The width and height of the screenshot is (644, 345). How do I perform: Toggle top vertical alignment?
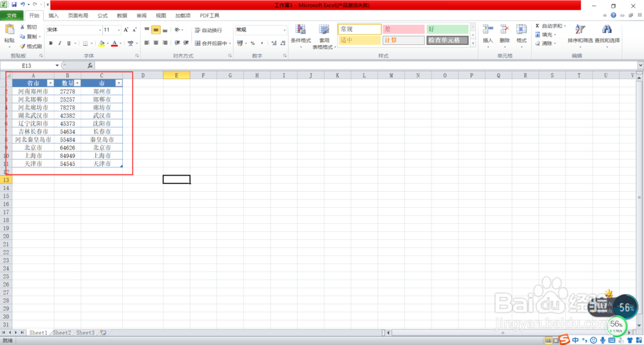point(147,30)
